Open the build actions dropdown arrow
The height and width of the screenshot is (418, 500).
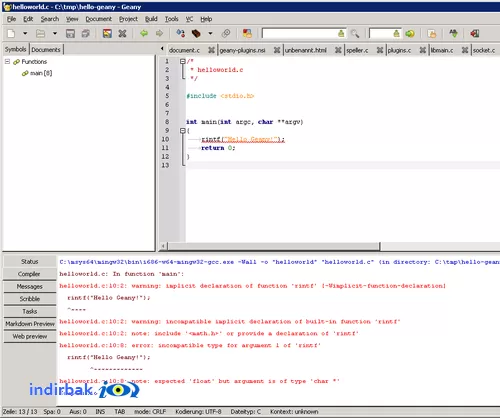210,33
